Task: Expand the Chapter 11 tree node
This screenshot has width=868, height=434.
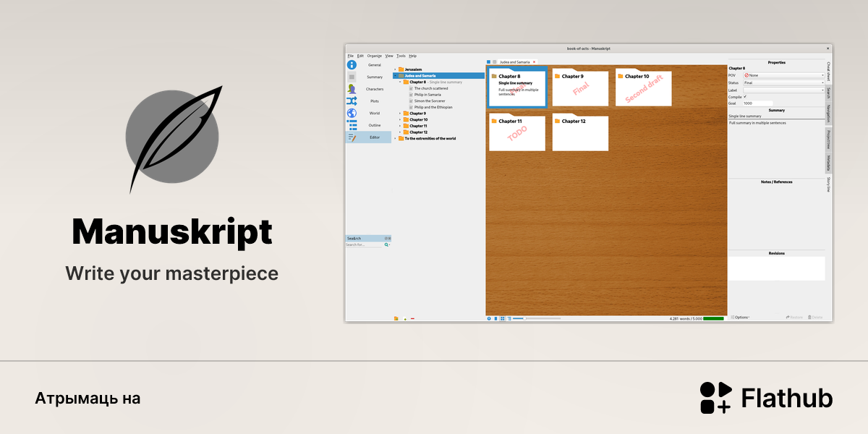Action: [x=400, y=126]
